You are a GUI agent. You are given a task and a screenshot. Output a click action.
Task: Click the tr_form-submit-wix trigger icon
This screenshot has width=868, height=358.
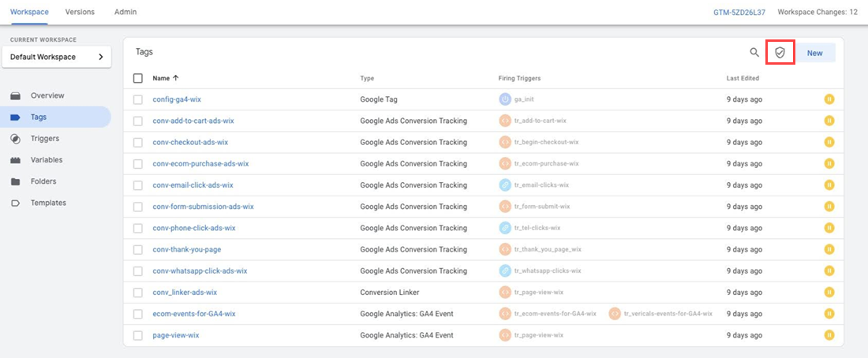point(504,207)
